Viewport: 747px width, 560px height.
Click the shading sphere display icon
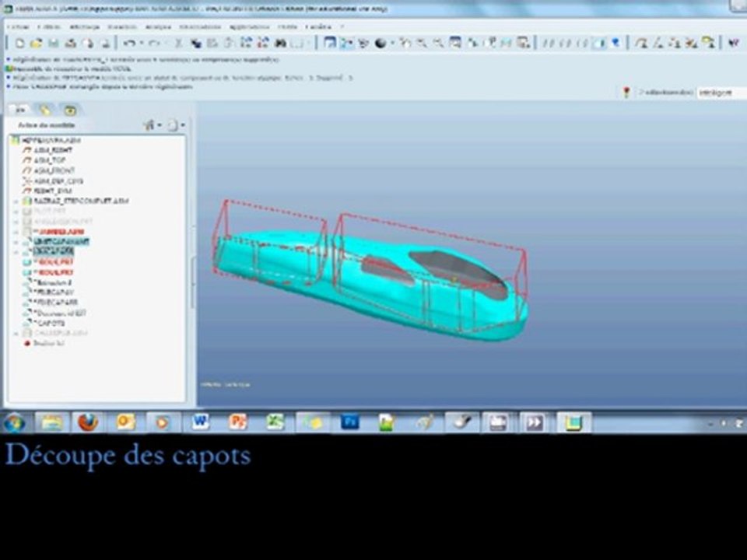point(381,44)
